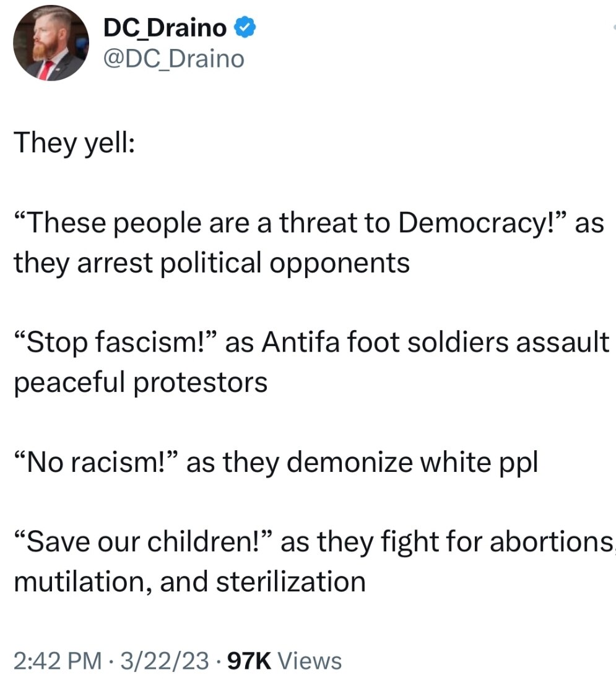Viewport: 616px width, 688px height.
Task: Click the 'threat to Democracy' paragraph
Action: coord(308,242)
